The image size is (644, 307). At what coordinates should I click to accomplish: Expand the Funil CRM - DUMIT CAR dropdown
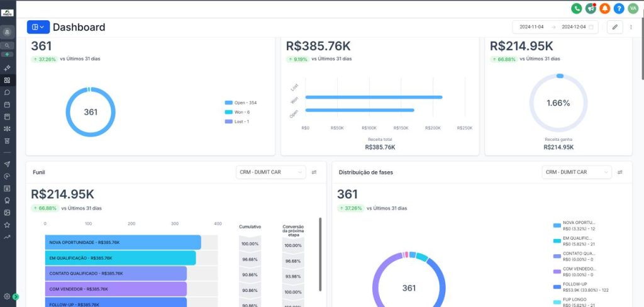pyautogui.click(x=271, y=172)
